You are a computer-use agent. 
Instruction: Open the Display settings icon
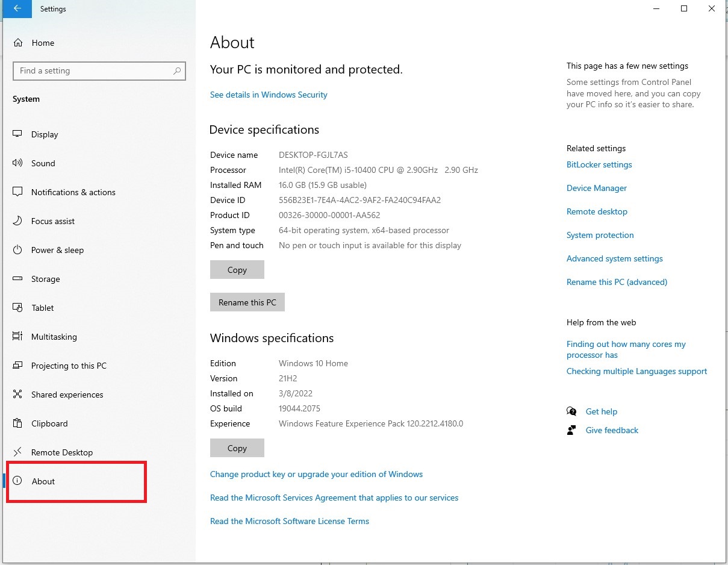17,134
